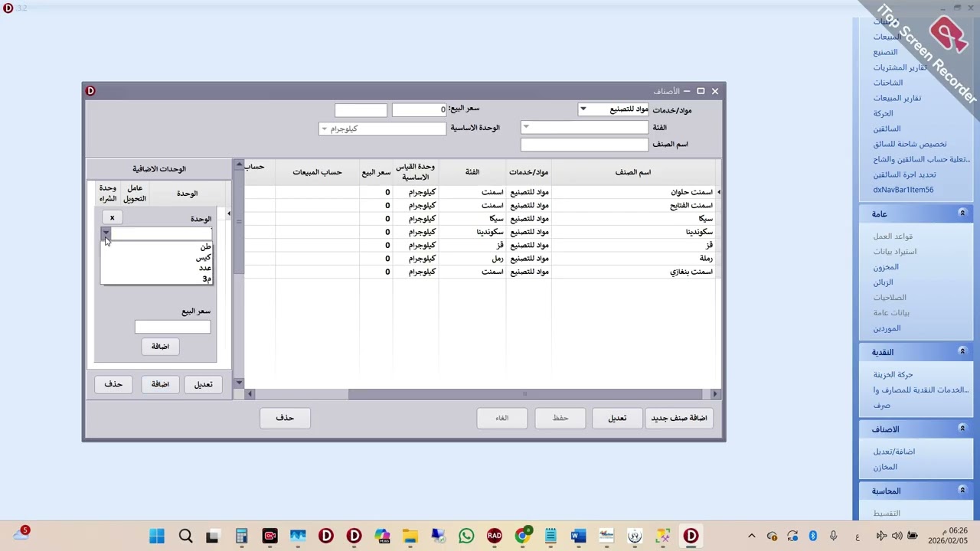Click the main تعديل button beside اضافة صنف جديد
This screenshot has height=551, width=980.
[x=617, y=418]
